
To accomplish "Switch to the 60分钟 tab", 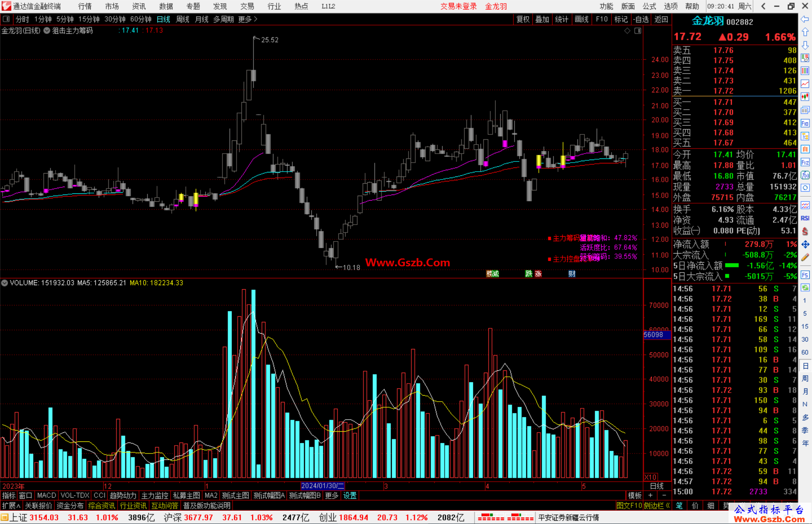I will click(141, 19).
